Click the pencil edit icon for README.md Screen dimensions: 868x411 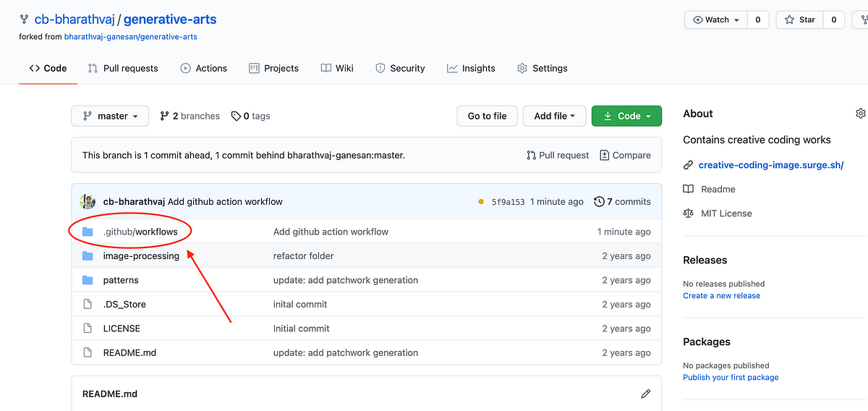[x=645, y=394]
